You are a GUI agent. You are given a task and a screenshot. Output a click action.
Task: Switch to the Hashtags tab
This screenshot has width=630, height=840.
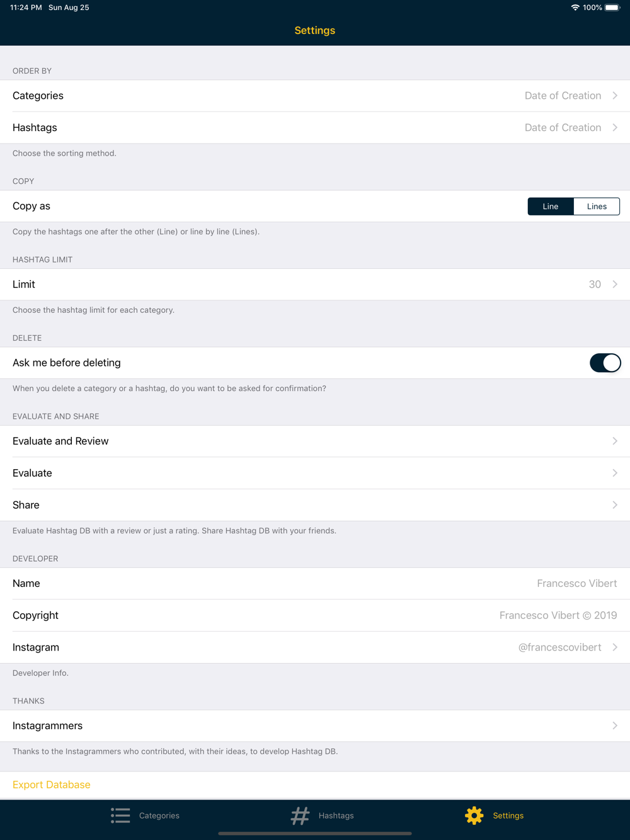click(323, 815)
